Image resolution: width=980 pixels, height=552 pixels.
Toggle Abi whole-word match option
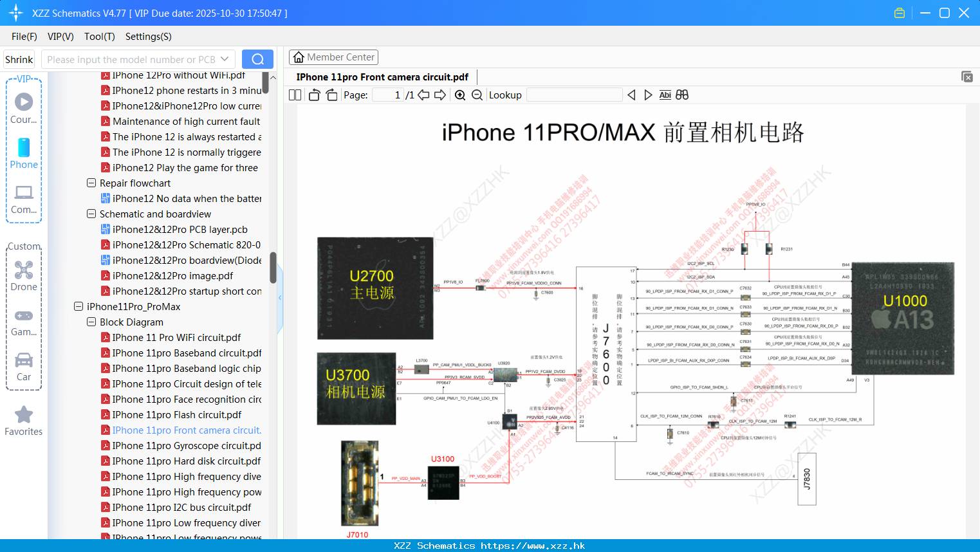pyautogui.click(x=665, y=95)
